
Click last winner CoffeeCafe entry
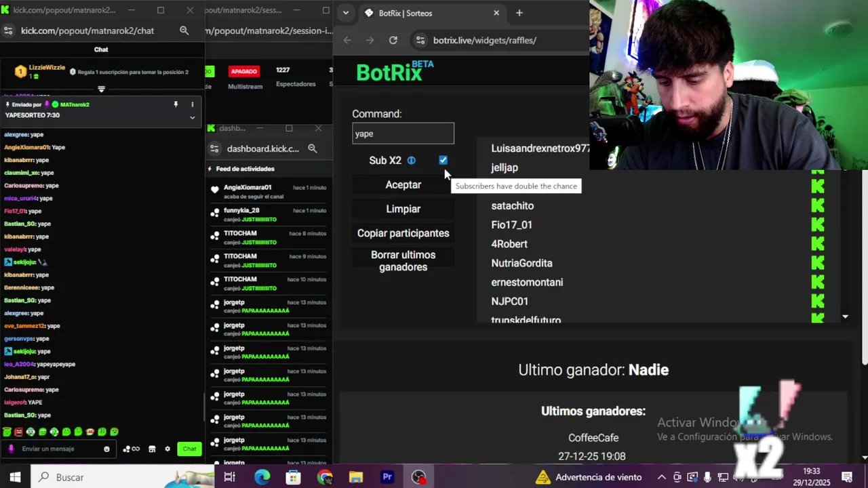tap(593, 438)
